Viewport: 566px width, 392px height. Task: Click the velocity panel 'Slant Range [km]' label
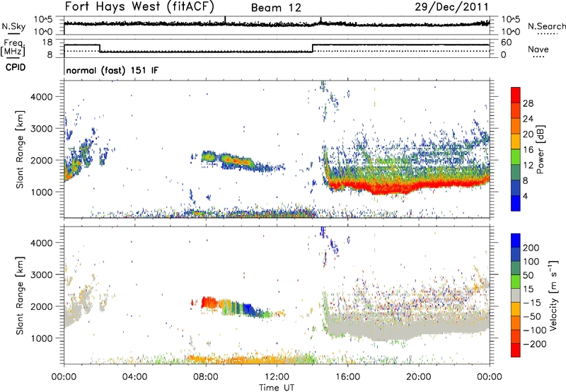point(20,295)
